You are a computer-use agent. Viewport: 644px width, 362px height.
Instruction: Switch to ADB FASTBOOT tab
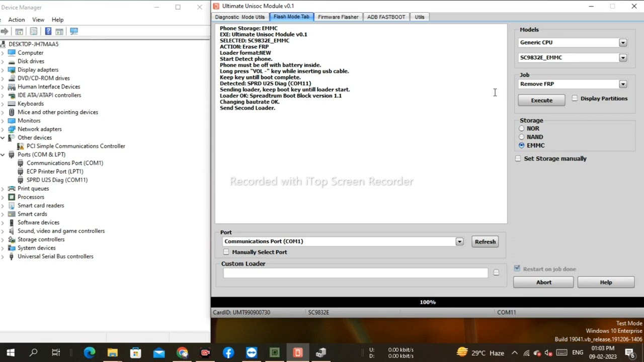(386, 17)
